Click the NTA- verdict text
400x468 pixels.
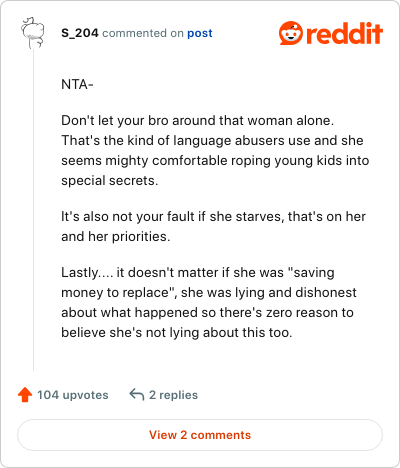click(x=77, y=85)
